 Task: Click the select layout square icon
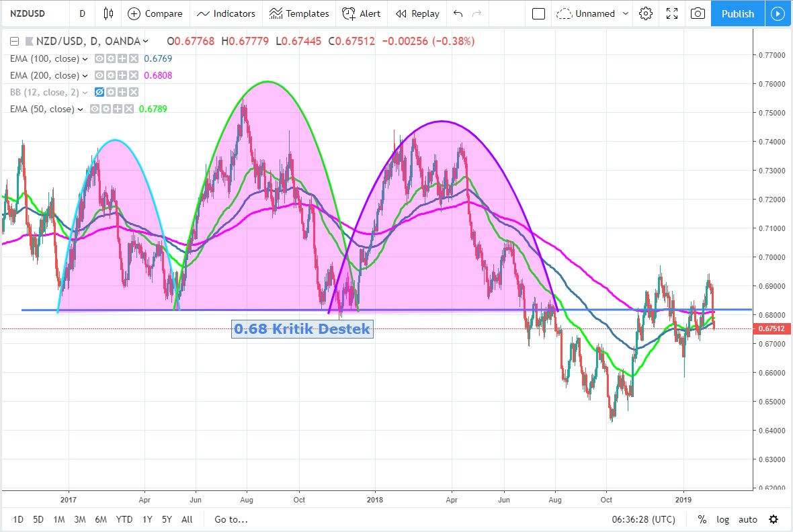click(538, 13)
